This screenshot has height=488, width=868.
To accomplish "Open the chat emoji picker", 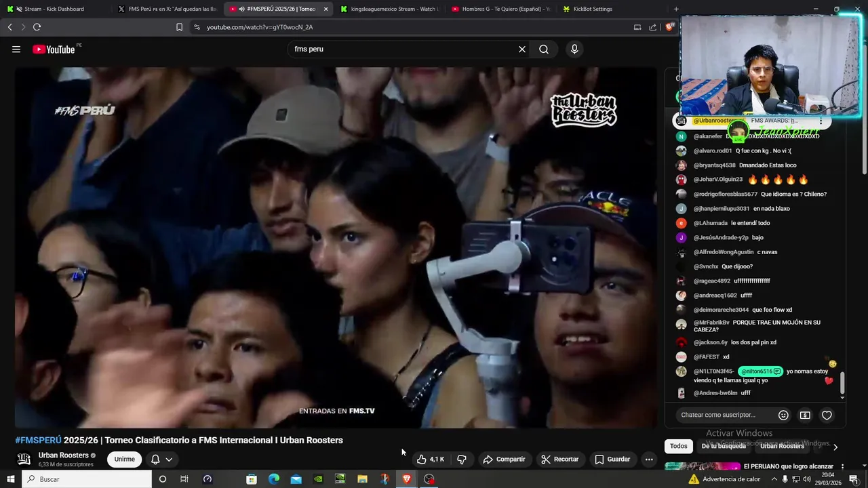I will pyautogui.click(x=783, y=415).
